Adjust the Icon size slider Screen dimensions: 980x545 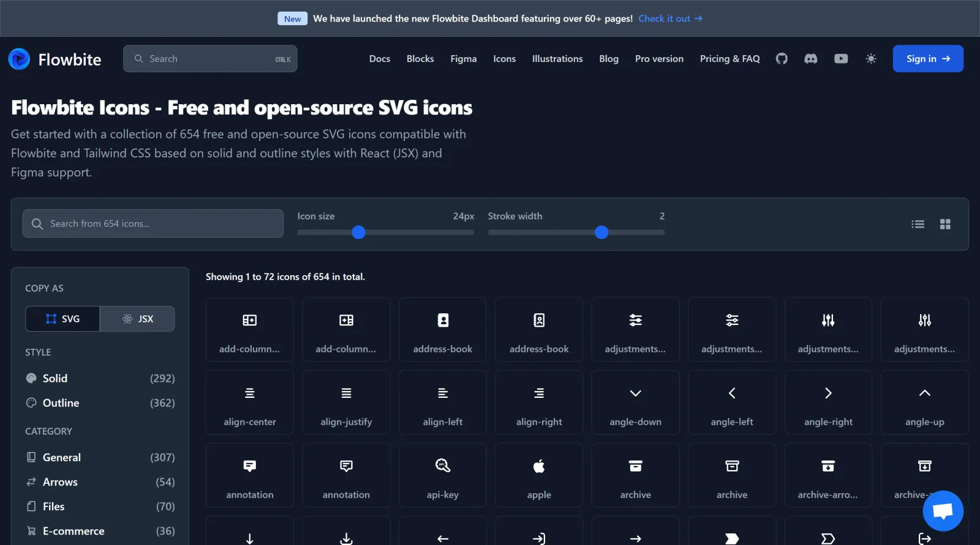[x=386, y=232]
